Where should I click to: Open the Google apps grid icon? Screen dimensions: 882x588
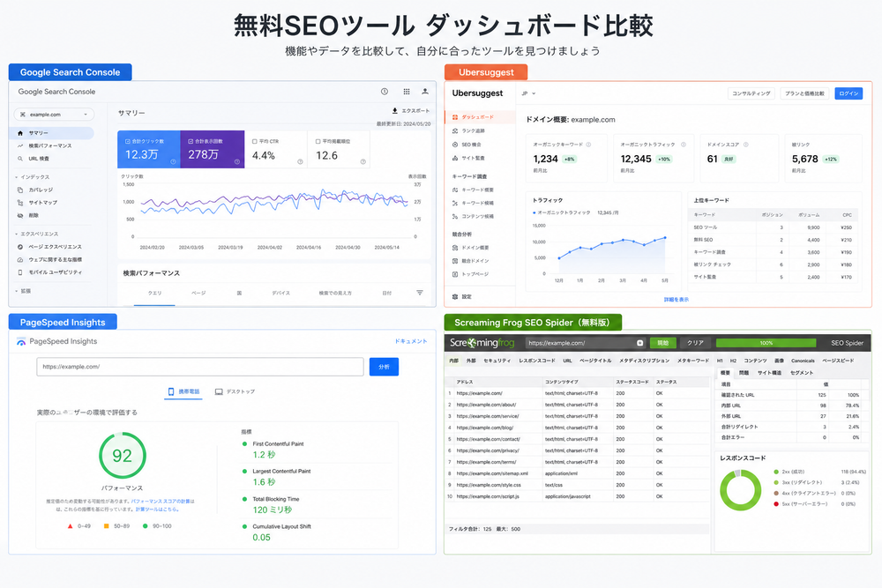pos(406,91)
